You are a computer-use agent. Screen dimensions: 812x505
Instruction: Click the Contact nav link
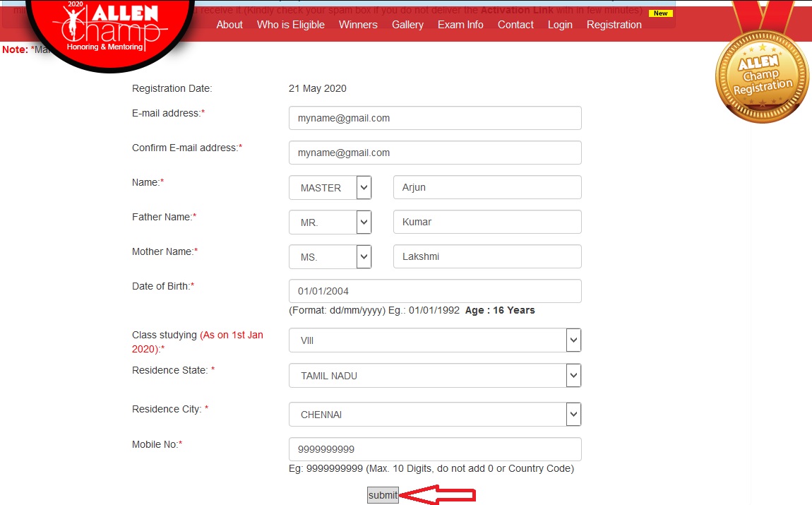tap(515, 25)
